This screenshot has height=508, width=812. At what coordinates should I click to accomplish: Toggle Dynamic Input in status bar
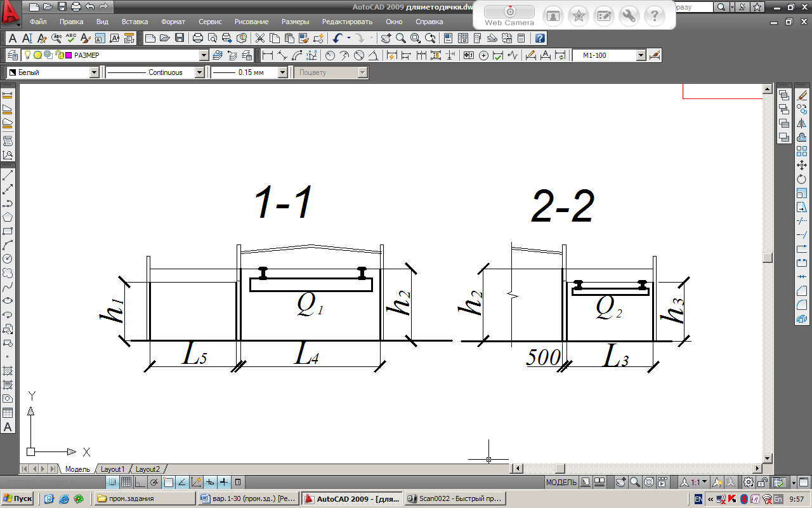(210, 482)
